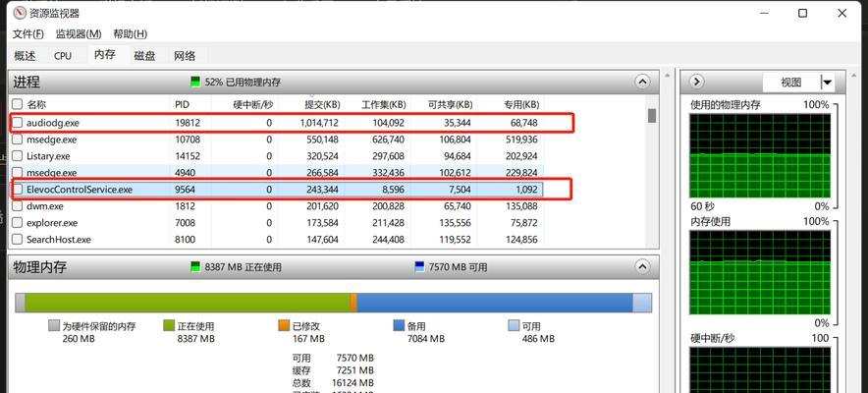
Task: Click PID value 9564
Action: click(185, 190)
